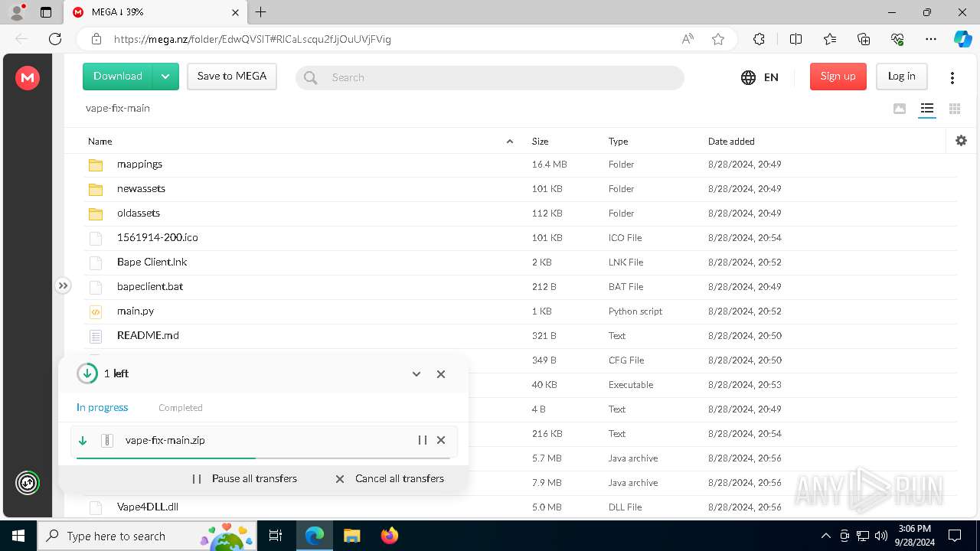Add page to favorites star
The height and width of the screenshot is (551, 980).
click(x=718, y=39)
